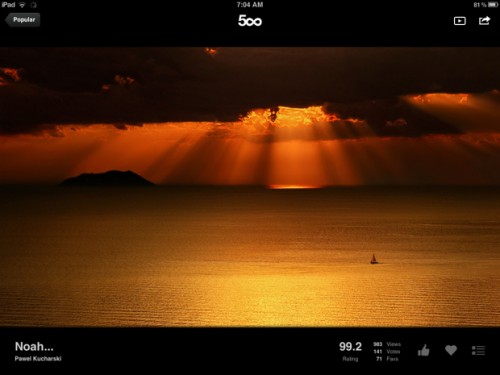The height and width of the screenshot is (375, 500).
Task: Tap the 99.2 rating value
Action: [x=350, y=347]
